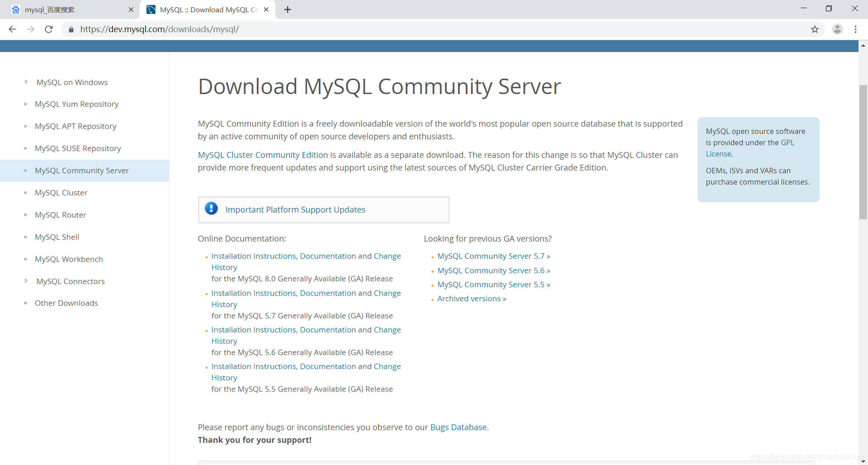Switch to the mysql_百度搜索 tab
Image resolution: width=868 pixels, height=465 pixels.
[70, 9]
